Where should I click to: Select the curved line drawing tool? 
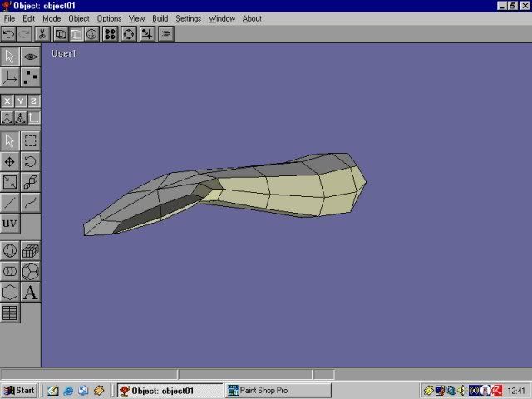pos(30,202)
